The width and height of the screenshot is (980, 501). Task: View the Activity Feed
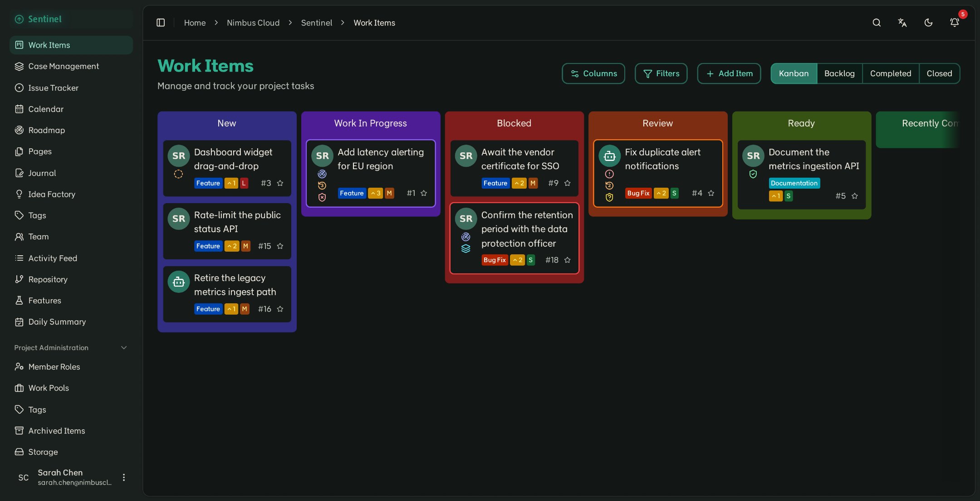tap(71, 258)
